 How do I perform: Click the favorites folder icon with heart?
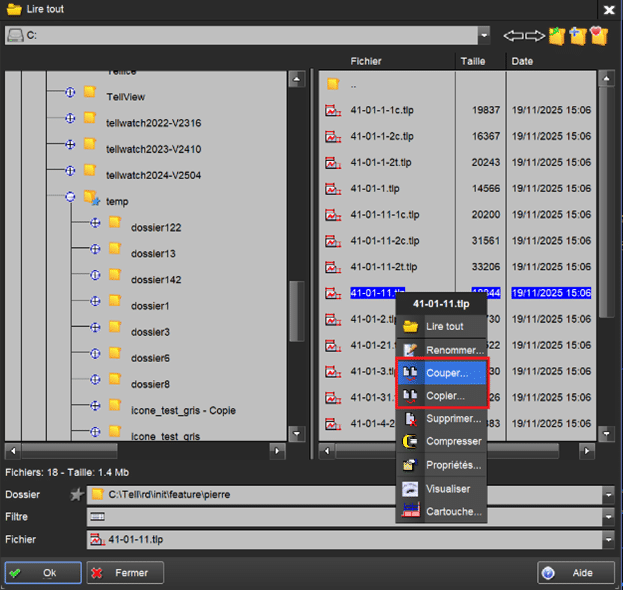[599, 36]
